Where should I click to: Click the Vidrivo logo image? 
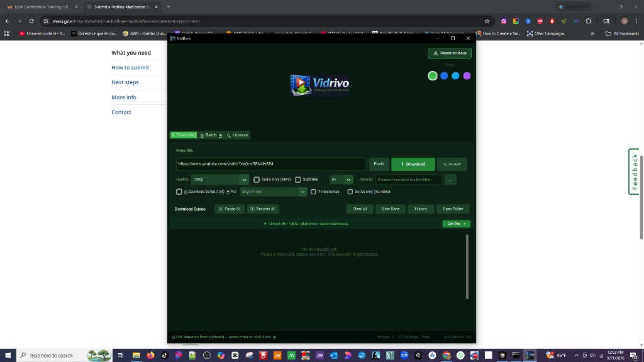click(320, 85)
